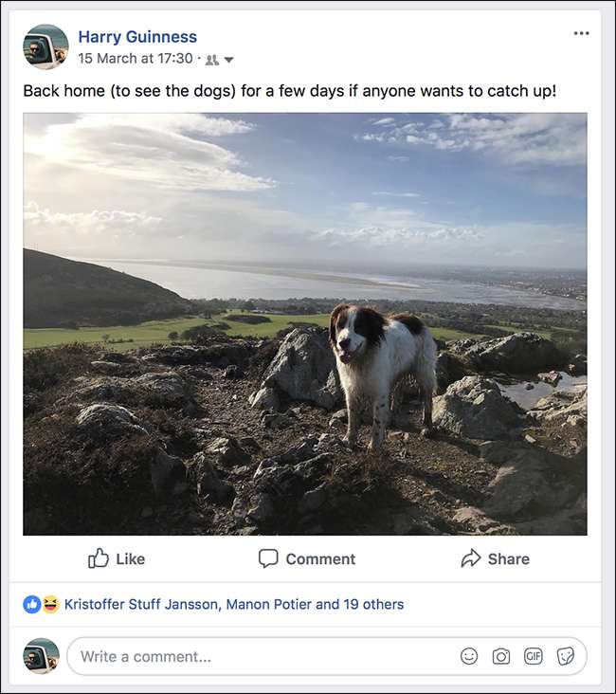Click the Write a comment field
Viewport: 616px width, 694px height.
pos(256,656)
